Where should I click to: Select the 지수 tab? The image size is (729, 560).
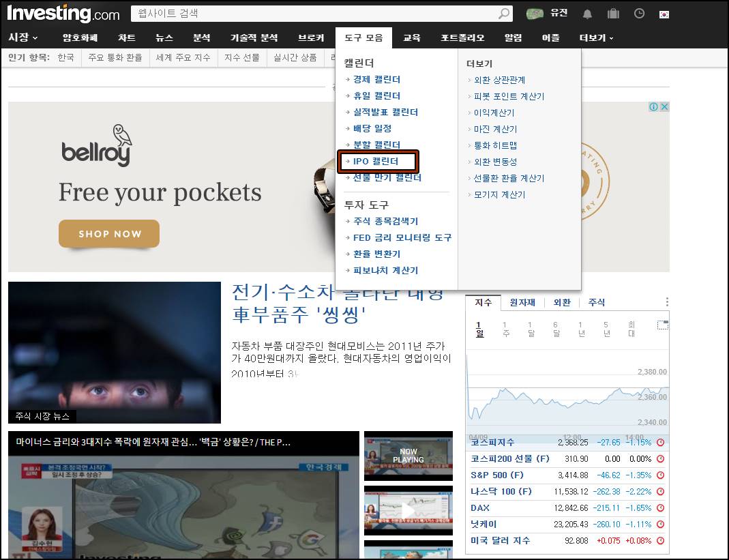click(483, 302)
